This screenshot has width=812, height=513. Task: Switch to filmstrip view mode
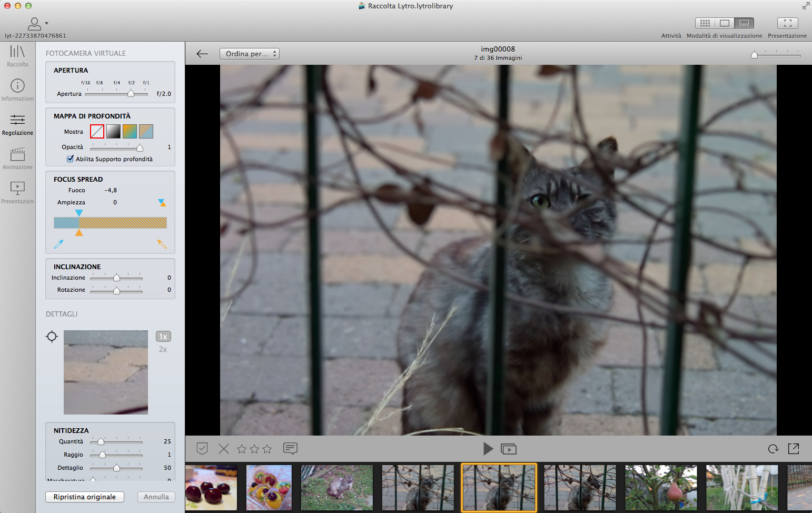point(744,23)
